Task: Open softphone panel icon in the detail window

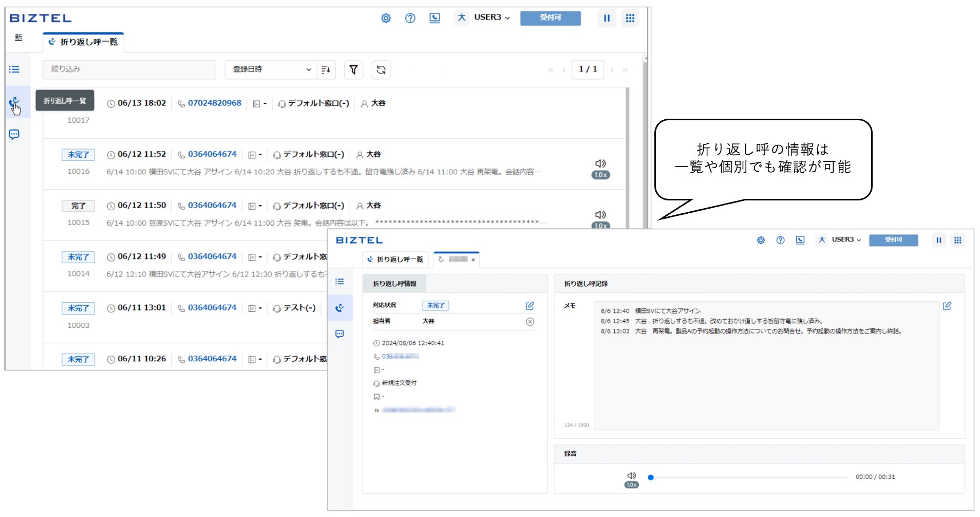Action: (800, 241)
